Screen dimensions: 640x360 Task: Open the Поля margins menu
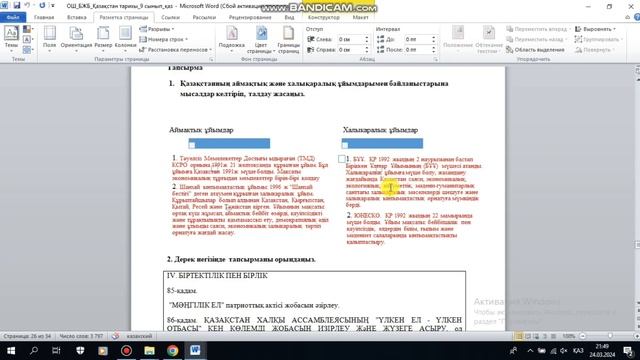49,39
